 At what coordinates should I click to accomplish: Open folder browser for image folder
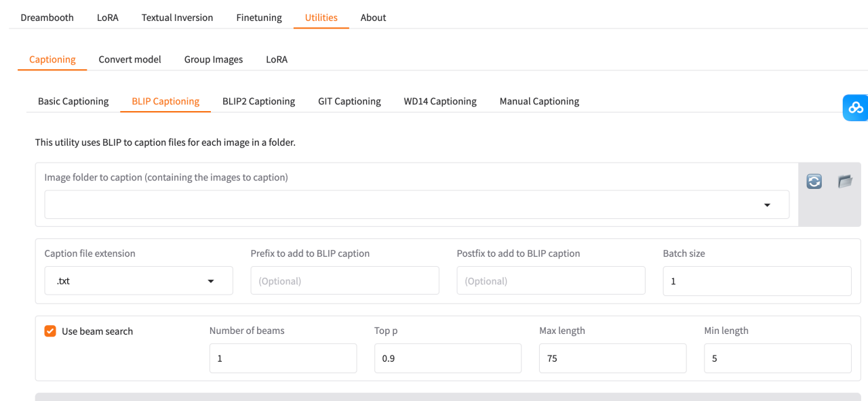point(845,182)
